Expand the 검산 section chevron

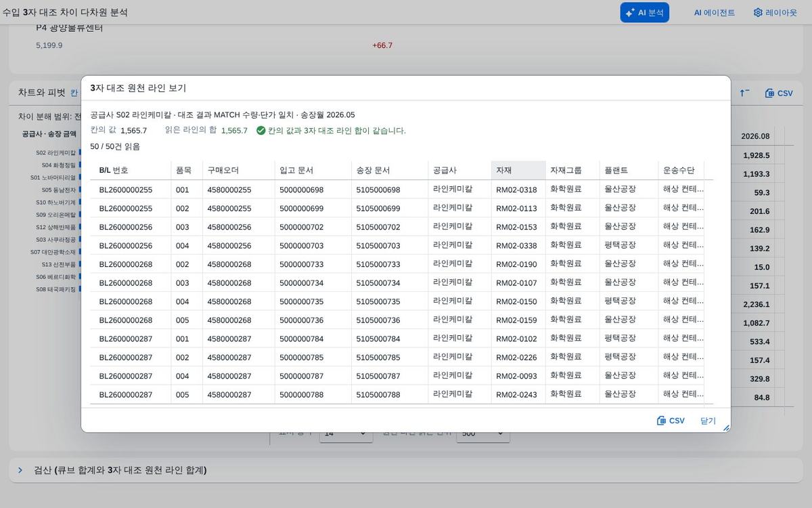click(20, 470)
